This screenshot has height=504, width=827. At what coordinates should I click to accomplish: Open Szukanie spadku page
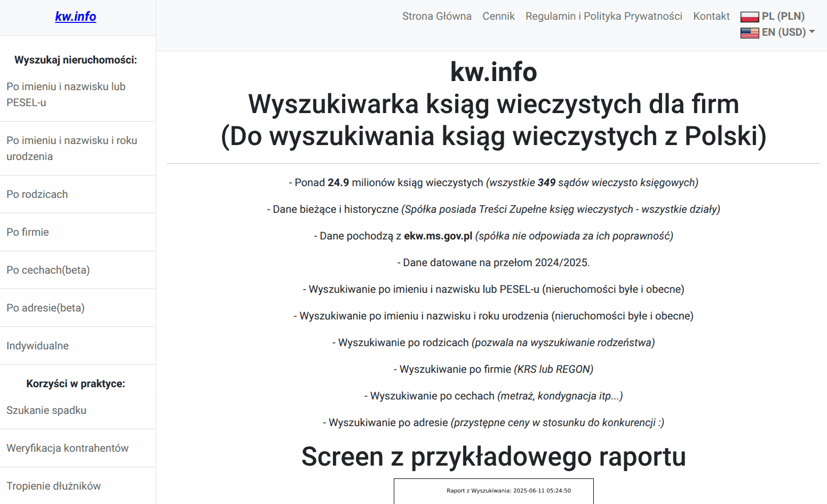tap(78, 410)
